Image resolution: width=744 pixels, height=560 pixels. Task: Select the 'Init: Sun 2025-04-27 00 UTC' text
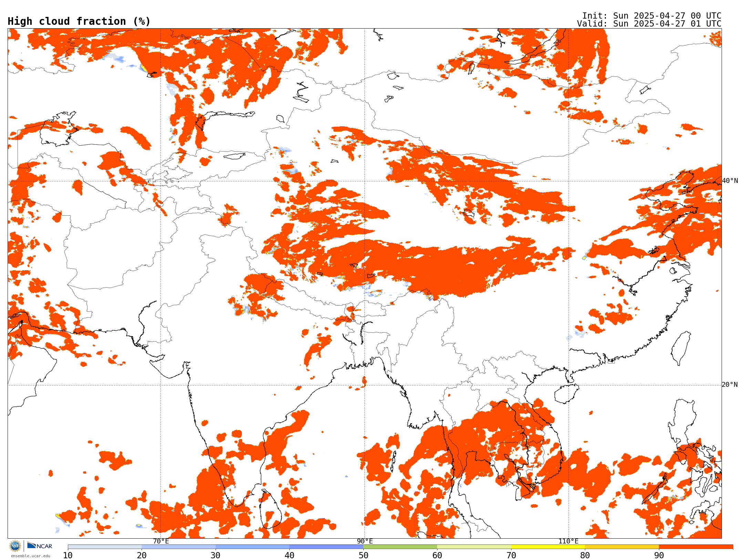pyautogui.click(x=652, y=16)
